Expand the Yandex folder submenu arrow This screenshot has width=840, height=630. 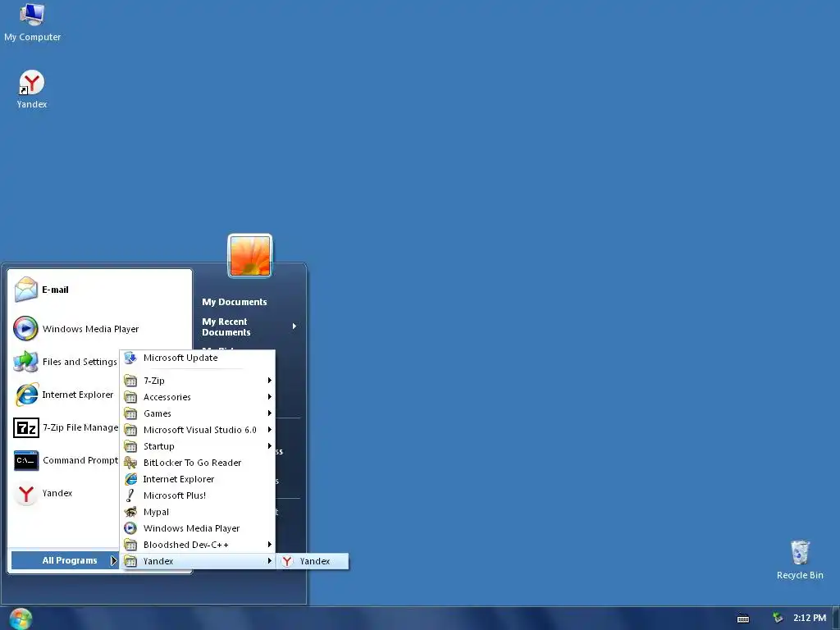tap(269, 561)
